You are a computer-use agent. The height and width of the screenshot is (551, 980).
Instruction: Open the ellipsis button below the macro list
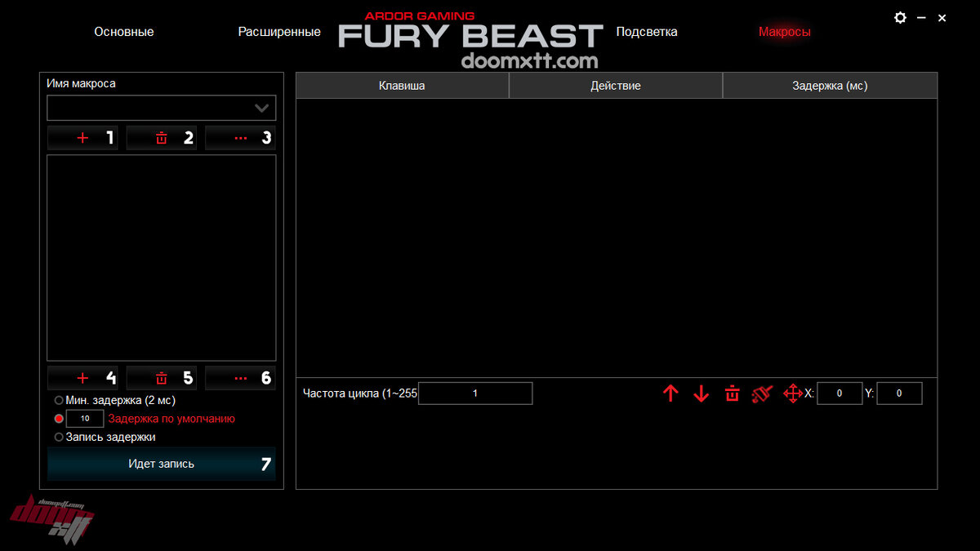coord(240,378)
